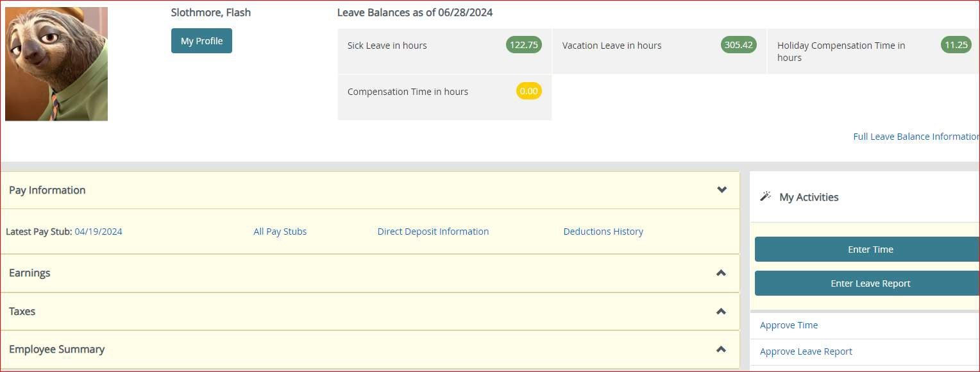Open the Flash Slothmore profile photo
The width and height of the screenshot is (980, 372).
56,63
